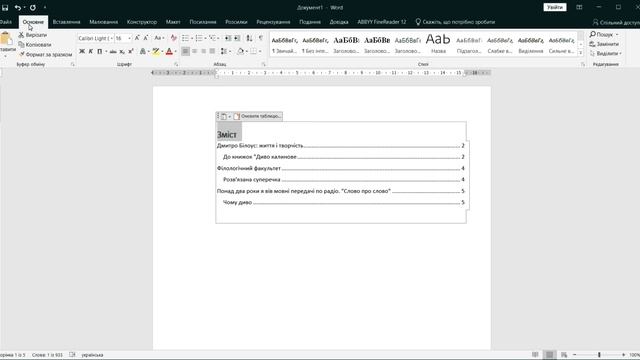Customize Quick Access Toolbar dropdown
The image size is (640, 360).
(45, 7)
